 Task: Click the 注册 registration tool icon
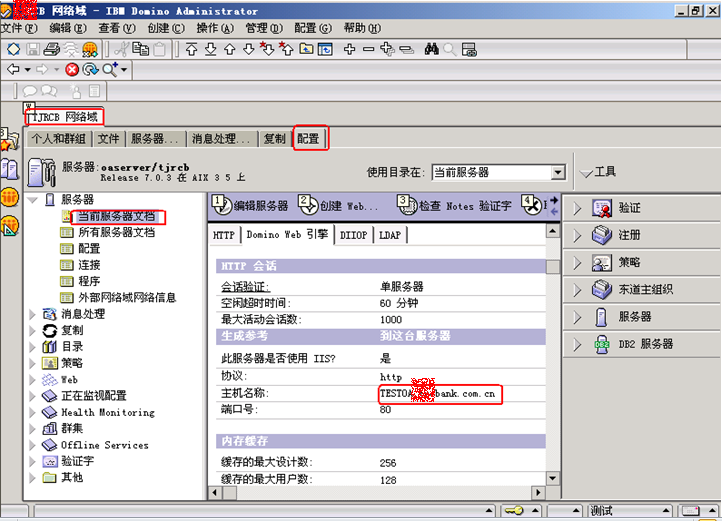(601, 235)
